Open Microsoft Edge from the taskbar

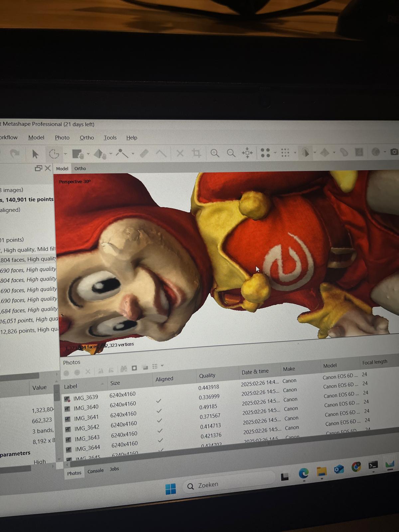pos(303,473)
